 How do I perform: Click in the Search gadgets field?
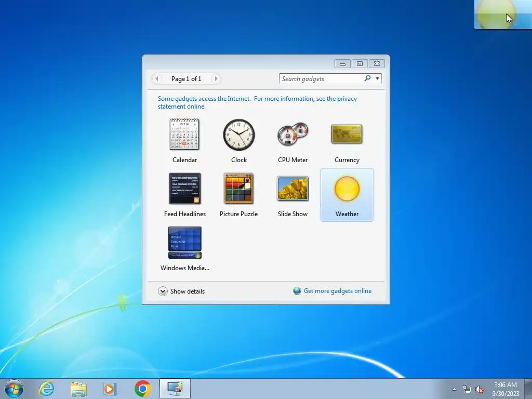[x=321, y=79]
